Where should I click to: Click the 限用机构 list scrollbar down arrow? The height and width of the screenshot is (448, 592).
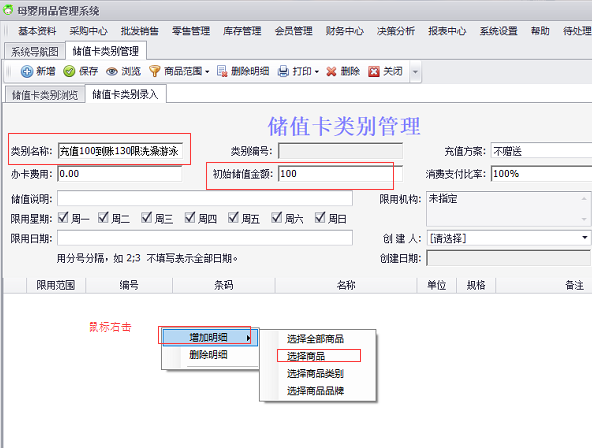(x=584, y=219)
